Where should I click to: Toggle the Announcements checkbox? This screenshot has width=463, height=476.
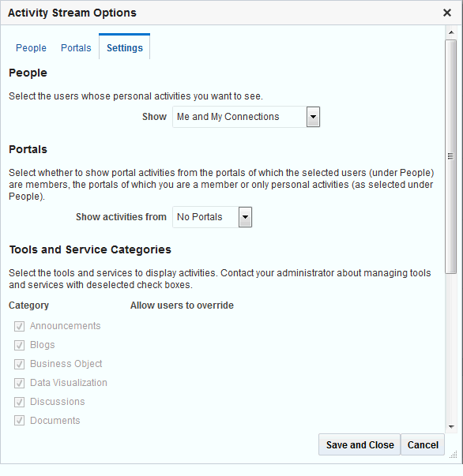19,326
